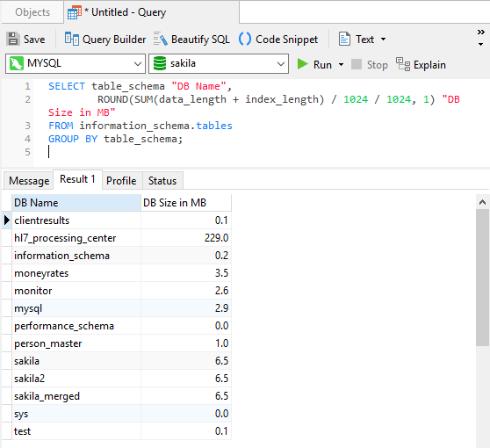This screenshot has height=448, width=490.
Task: Click the DB Name column header
Action: pyautogui.click(x=76, y=203)
